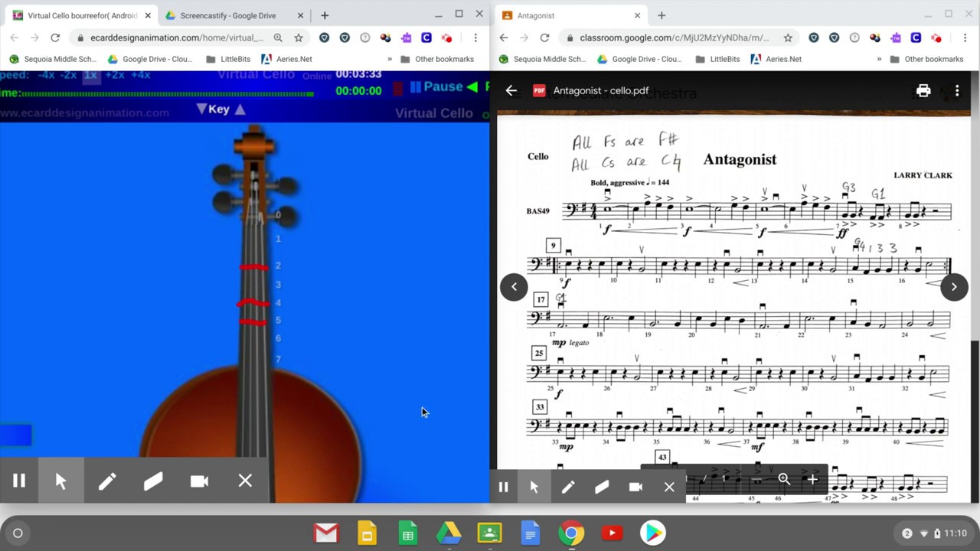
Task: Toggle the webcam in left Screencastify toolbar
Action: (199, 481)
